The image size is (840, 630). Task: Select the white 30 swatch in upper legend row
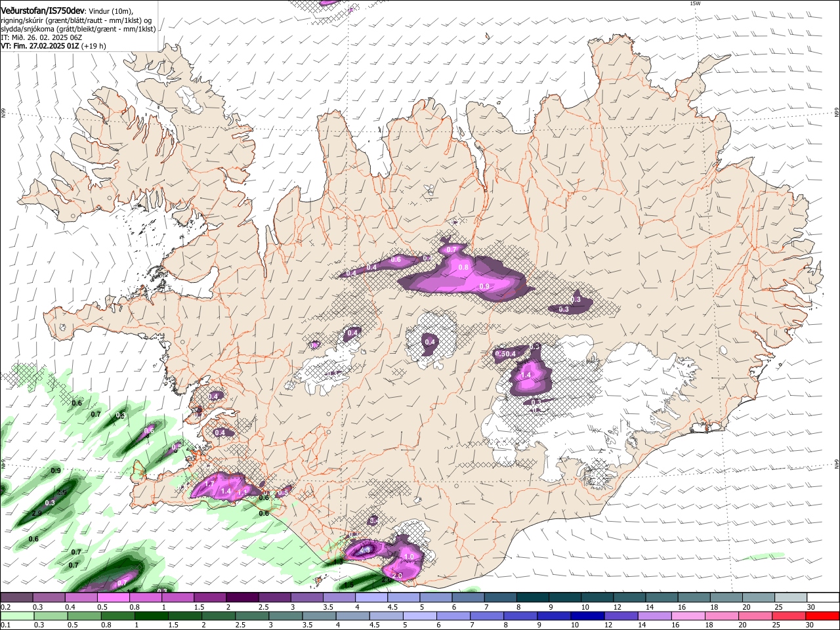coord(824,597)
